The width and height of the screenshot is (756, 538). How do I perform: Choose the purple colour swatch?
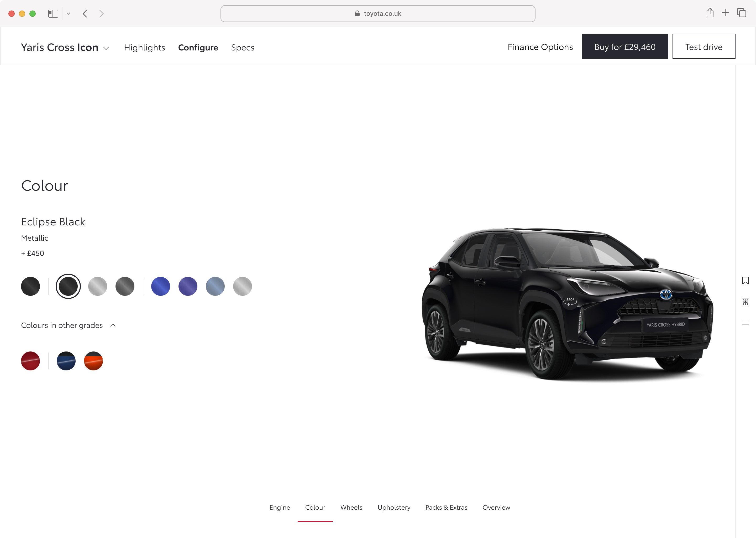click(x=188, y=286)
